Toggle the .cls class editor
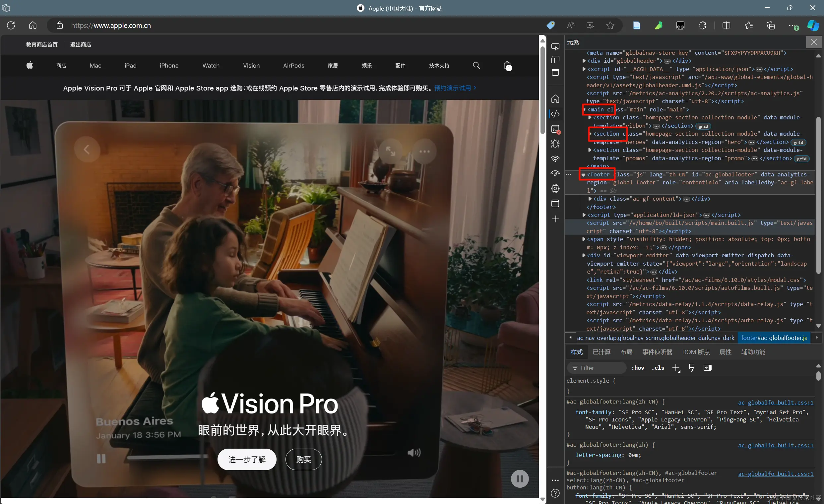 (x=658, y=368)
